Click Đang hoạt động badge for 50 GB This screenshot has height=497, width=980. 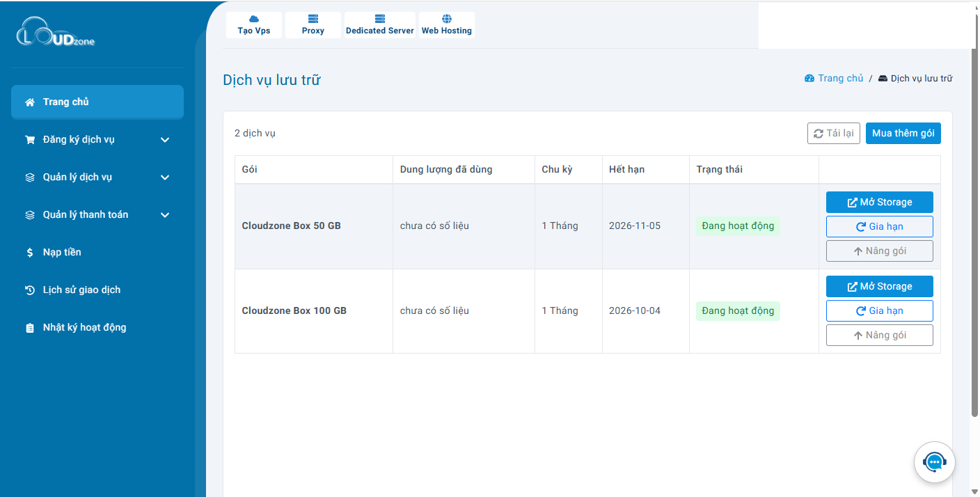[x=738, y=226]
